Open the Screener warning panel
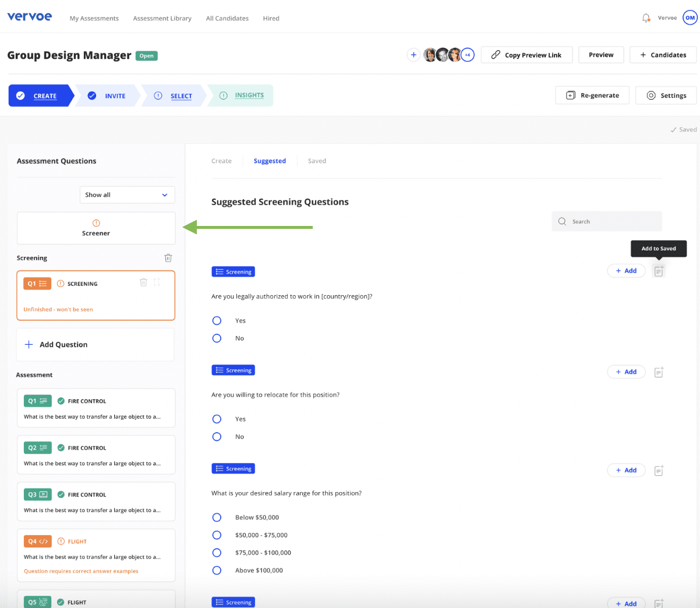 pyautogui.click(x=96, y=228)
